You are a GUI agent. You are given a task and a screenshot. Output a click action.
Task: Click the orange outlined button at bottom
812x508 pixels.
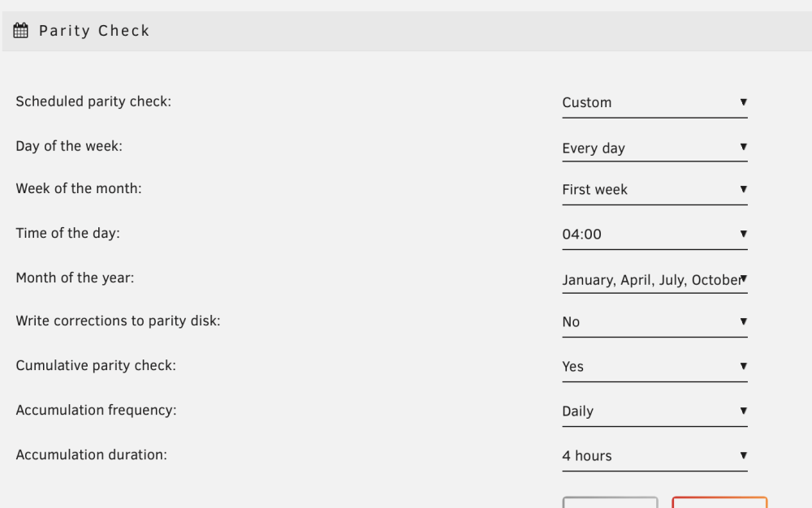click(719, 502)
